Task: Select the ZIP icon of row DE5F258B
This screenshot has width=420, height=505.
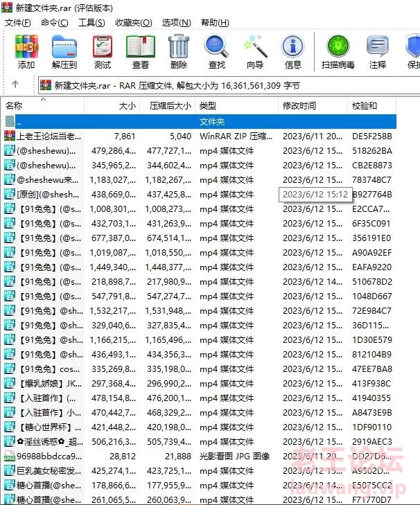Action: pyautogui.click(x=9, y=136)
